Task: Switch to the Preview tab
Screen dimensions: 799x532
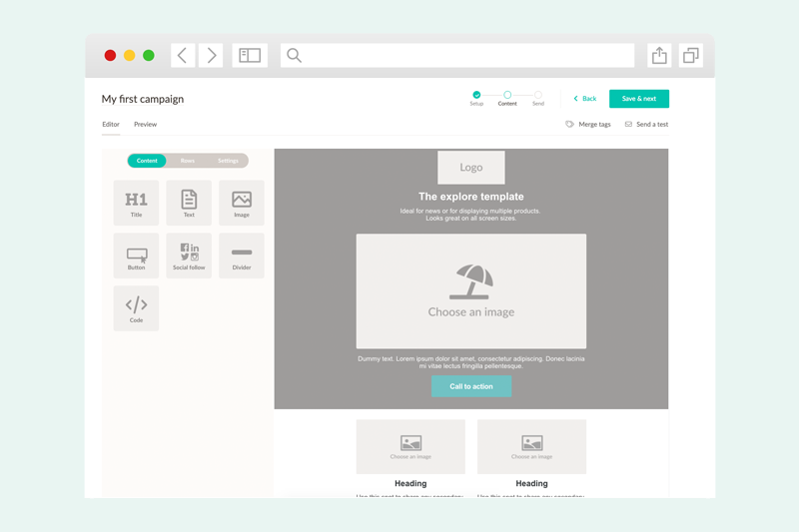Action: [x=145, y=124]
